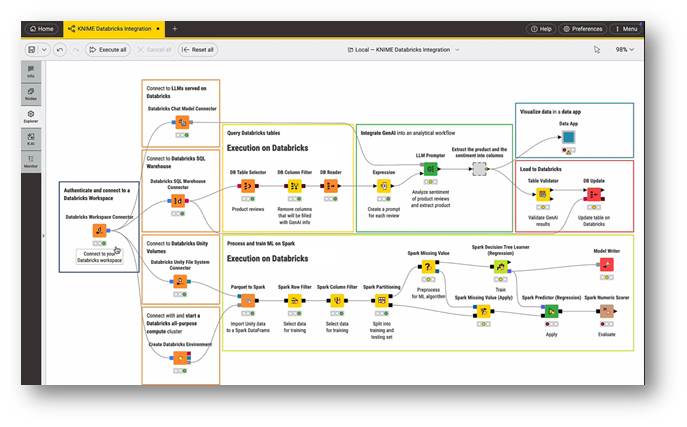This screenshot has width=687, height=427.
Task: Click the 'Evaluate' label under Spark Numeric Scorer
Action: [x=606, y=335]
